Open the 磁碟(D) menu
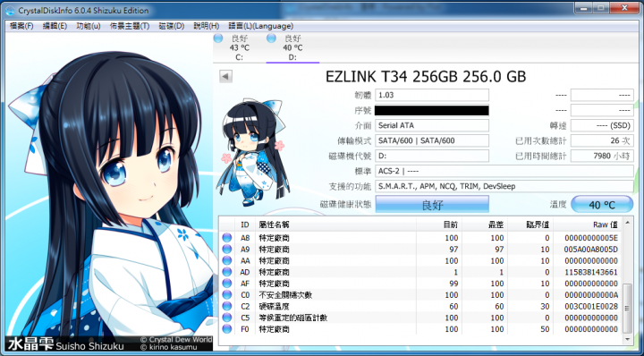Image resolution: width=644 pixels, height=356 pixels. (171, 26)
